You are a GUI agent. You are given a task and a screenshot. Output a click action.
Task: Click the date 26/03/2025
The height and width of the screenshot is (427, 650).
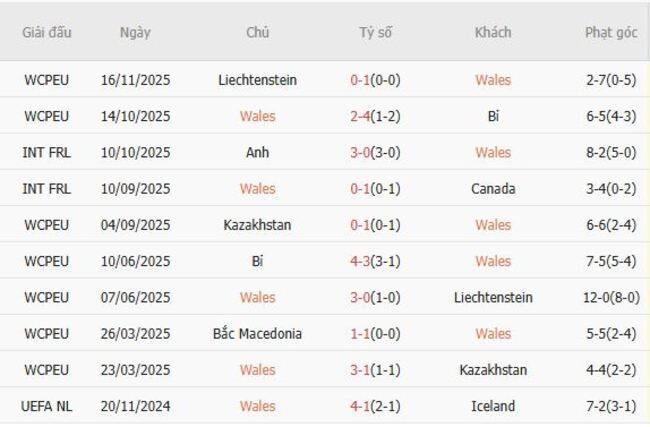coord(135,334)
